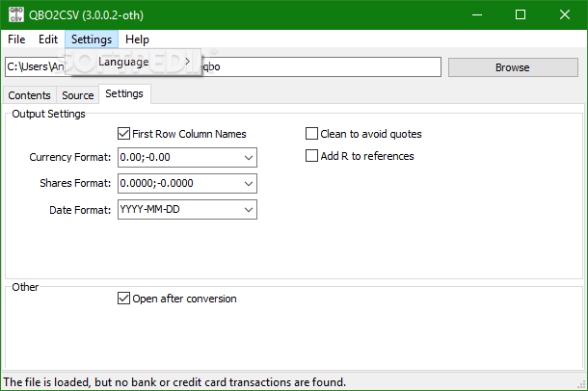
Task: Click the Shares Format label
Action: 75,183
